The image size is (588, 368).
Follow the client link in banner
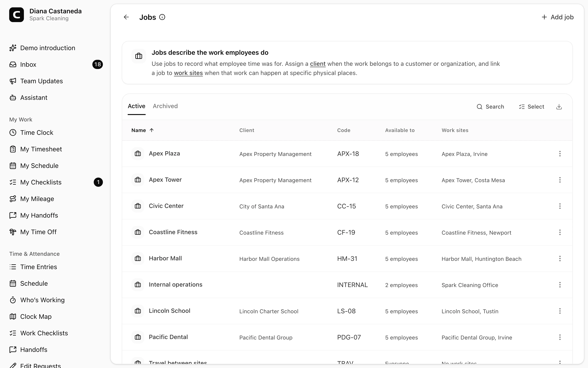pyautogui.click(x=318, y=64)
